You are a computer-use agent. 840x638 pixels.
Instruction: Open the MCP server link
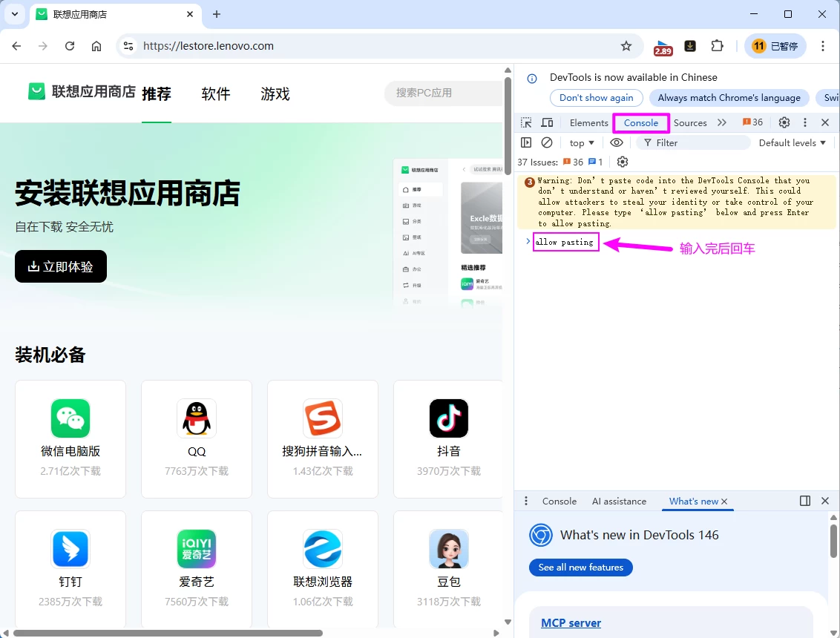pos(571,623)
